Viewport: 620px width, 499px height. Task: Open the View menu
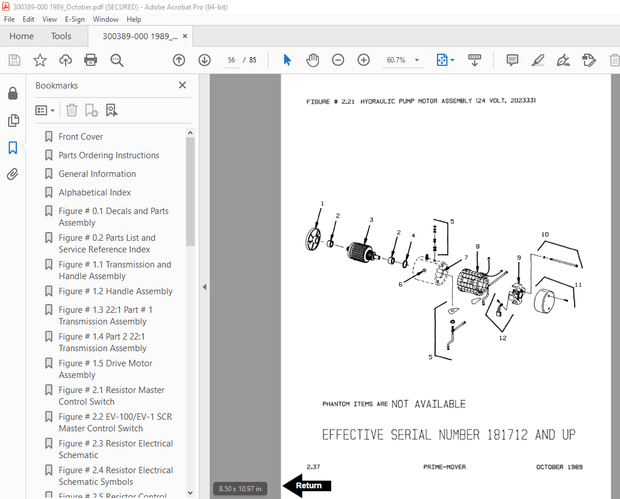coord(49,19)
